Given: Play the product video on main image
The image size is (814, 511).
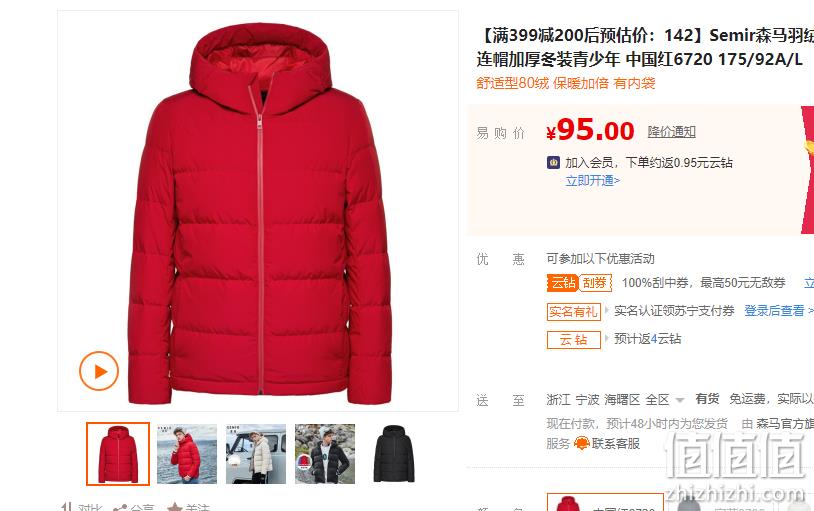Looking at the screenshot, I should point(99,371).
